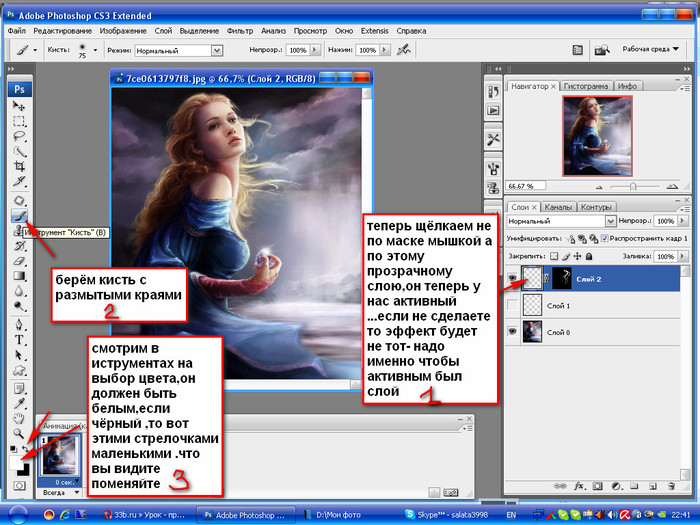This screenshot has height=525, width=700.
Task: Select the Blur tool droplet icon
Action: click(19, 291)
